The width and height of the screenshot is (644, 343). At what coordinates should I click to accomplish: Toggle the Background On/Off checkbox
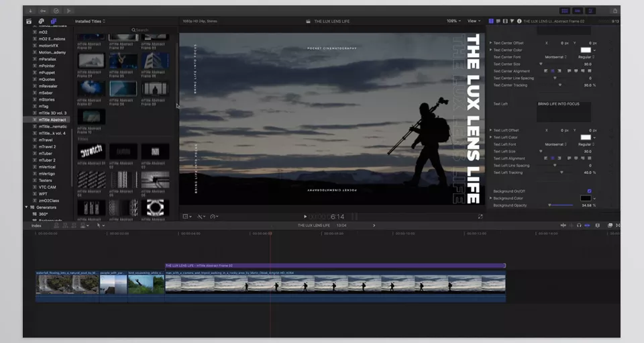point(590,191)
